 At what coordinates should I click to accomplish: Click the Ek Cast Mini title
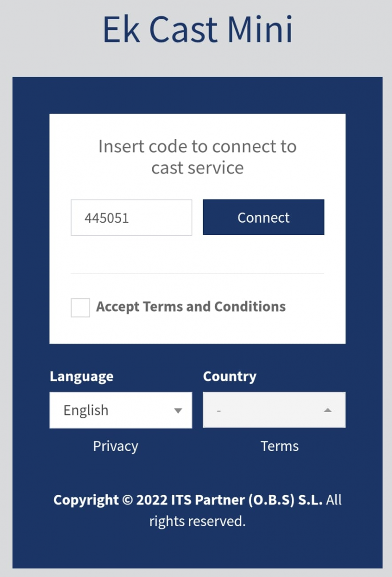(197, 30)
